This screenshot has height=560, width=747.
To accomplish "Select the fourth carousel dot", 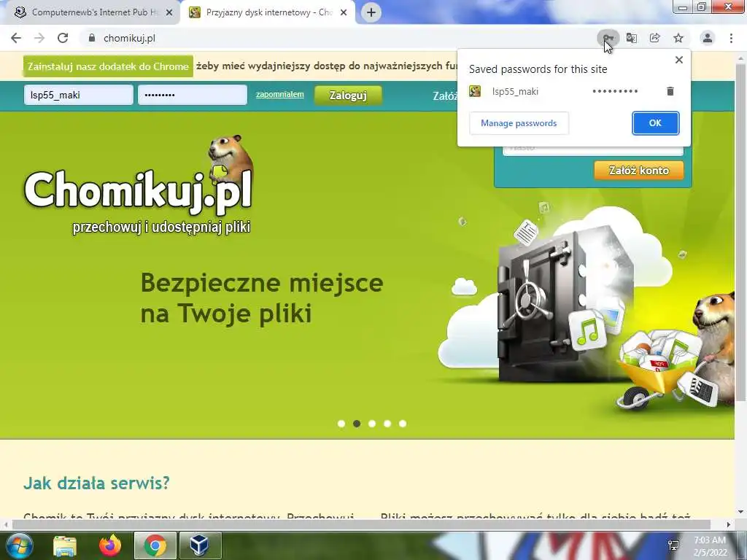I will [x=387, y=424].
